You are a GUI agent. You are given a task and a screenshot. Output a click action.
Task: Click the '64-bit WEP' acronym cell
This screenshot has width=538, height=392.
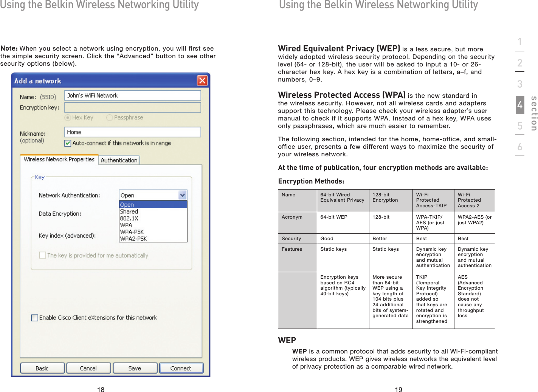[x=343, y=222]
